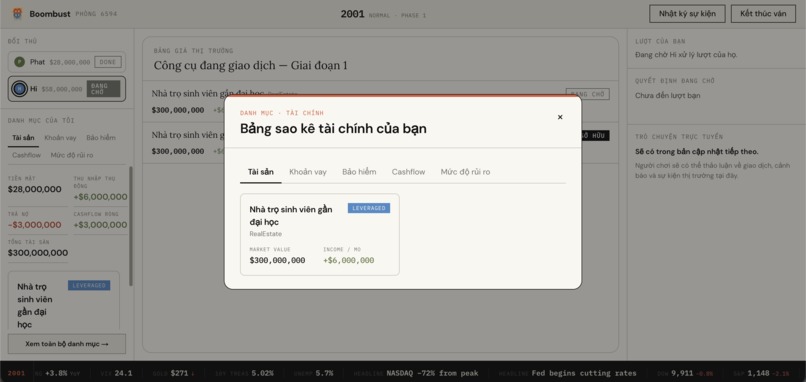Select the Tài sản tab in the modal
Image resolution: width=806 pixels, height=382 pixels.
click(261, 172)
